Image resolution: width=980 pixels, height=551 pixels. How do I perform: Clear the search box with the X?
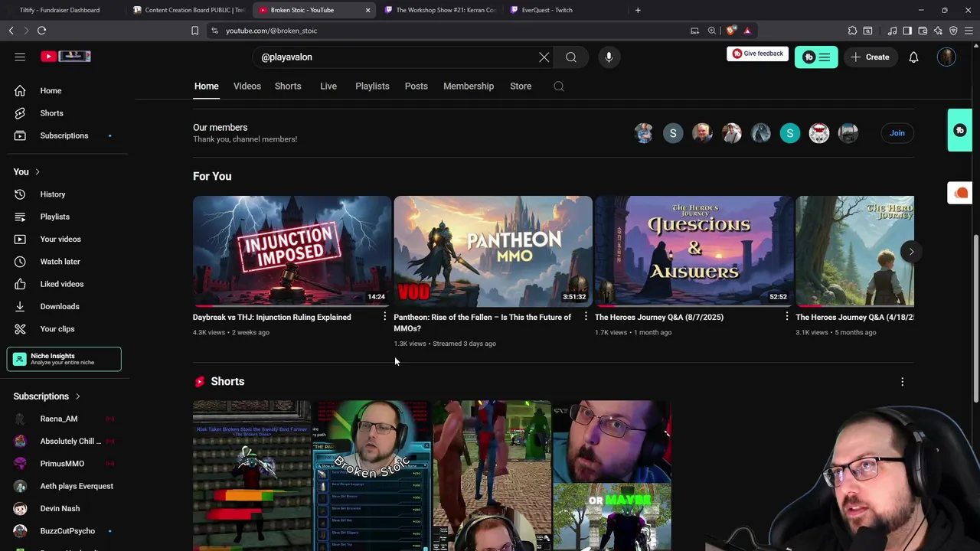click(544, 57)
